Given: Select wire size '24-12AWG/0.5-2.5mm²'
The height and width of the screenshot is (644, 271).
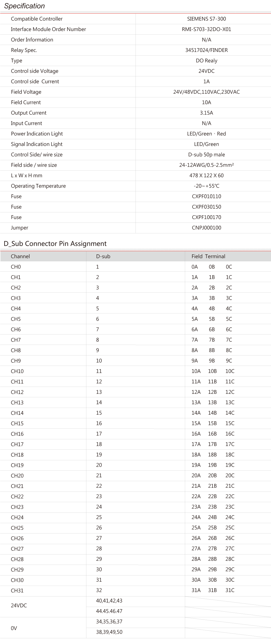Looking at the screenshot, I should [x=206, y=165].
